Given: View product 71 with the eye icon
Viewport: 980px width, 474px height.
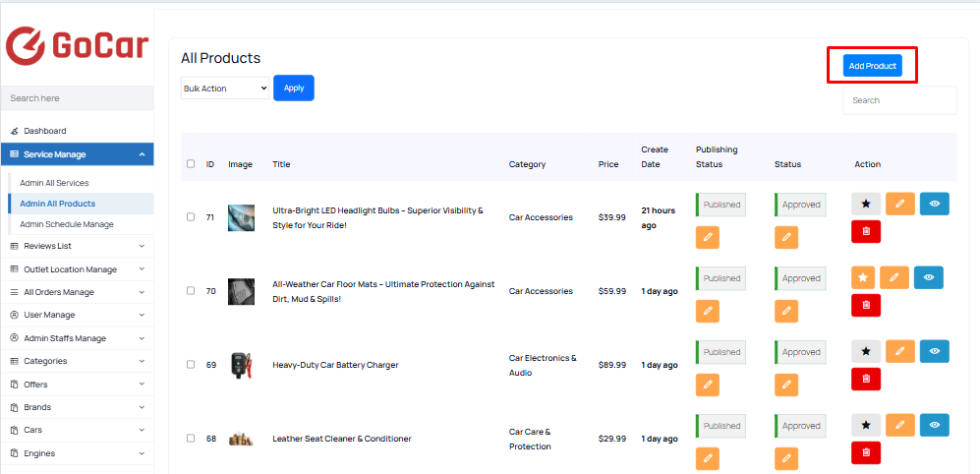Looking at the screenshot, I should click(x=935, y=204).
